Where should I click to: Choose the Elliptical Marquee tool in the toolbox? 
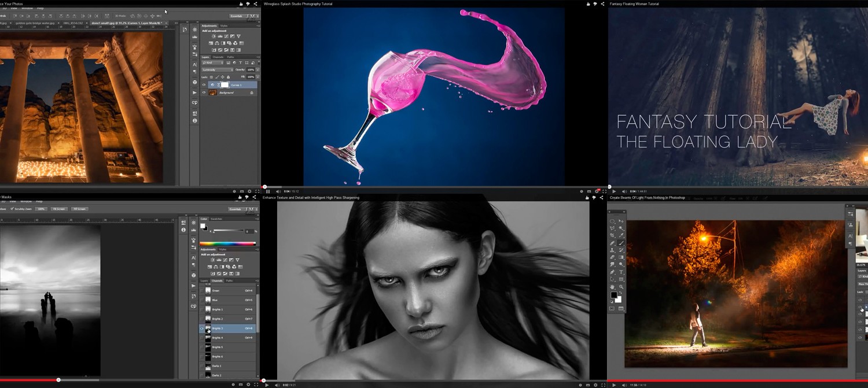point(613,221)
